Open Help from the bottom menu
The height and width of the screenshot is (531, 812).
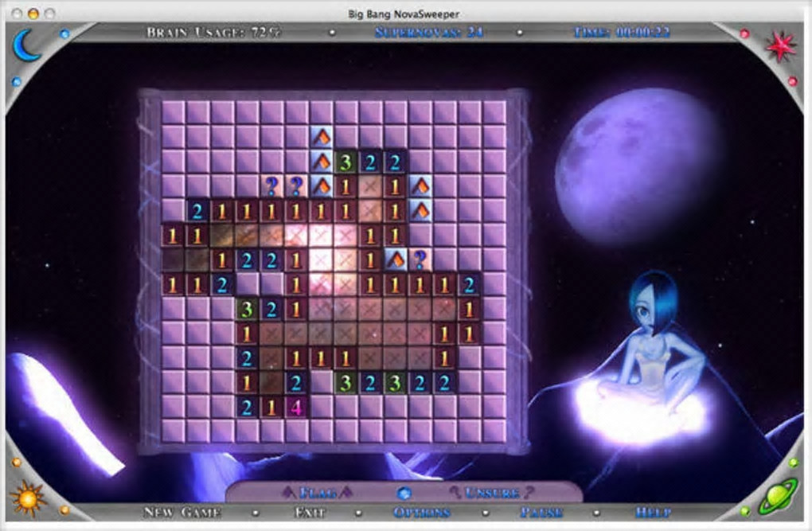(653, 513)
